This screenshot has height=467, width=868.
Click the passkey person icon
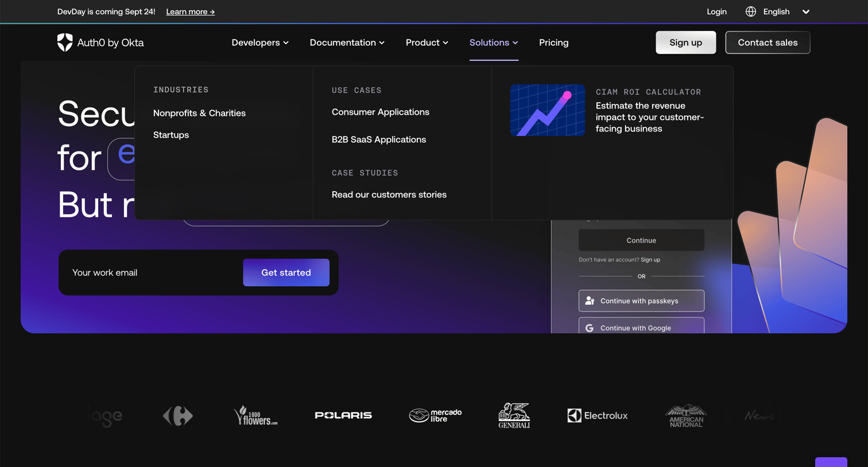(x=590, y=301)
